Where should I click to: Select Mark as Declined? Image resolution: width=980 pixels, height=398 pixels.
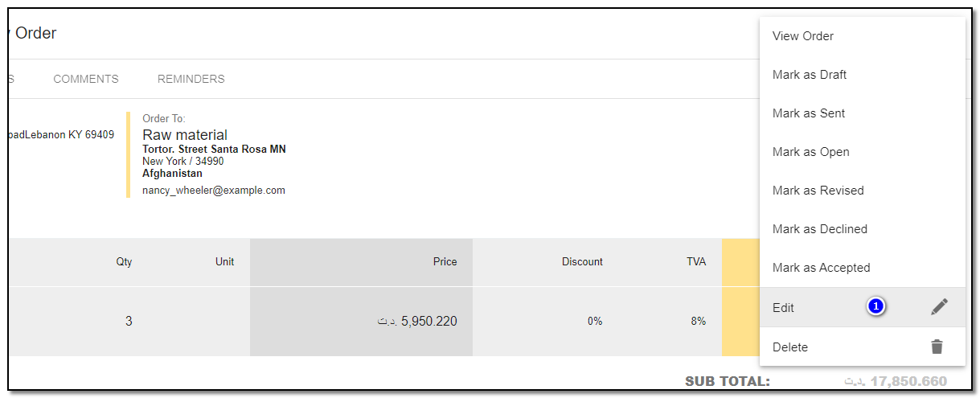819,229
